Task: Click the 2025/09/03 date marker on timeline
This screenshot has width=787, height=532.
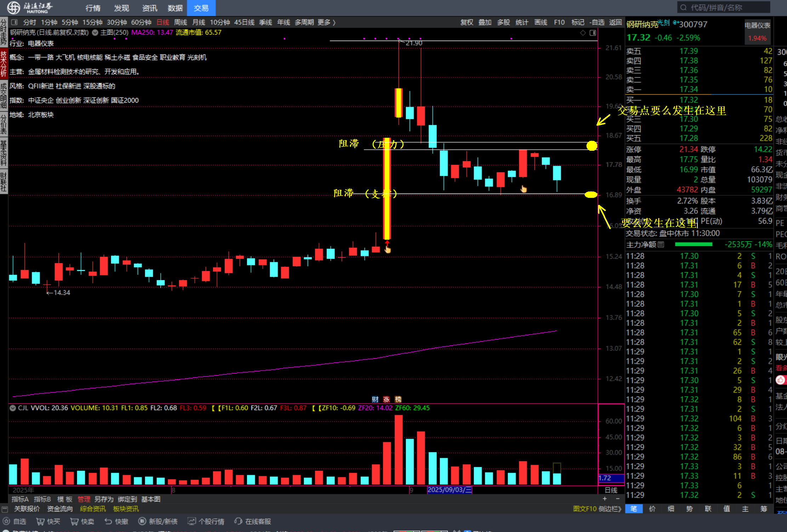Action: (450, 490)
